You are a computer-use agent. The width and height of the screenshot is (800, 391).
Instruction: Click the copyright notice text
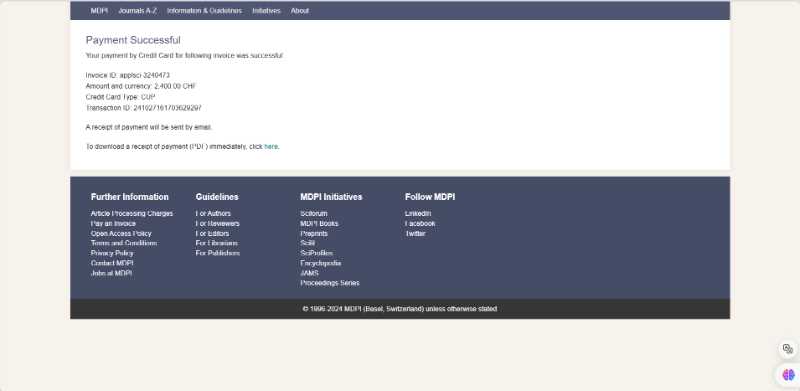click(x=399, y=309)
